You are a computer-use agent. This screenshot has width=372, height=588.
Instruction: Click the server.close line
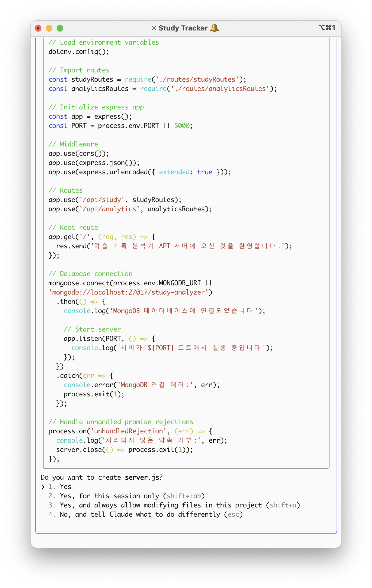(124, 449)
